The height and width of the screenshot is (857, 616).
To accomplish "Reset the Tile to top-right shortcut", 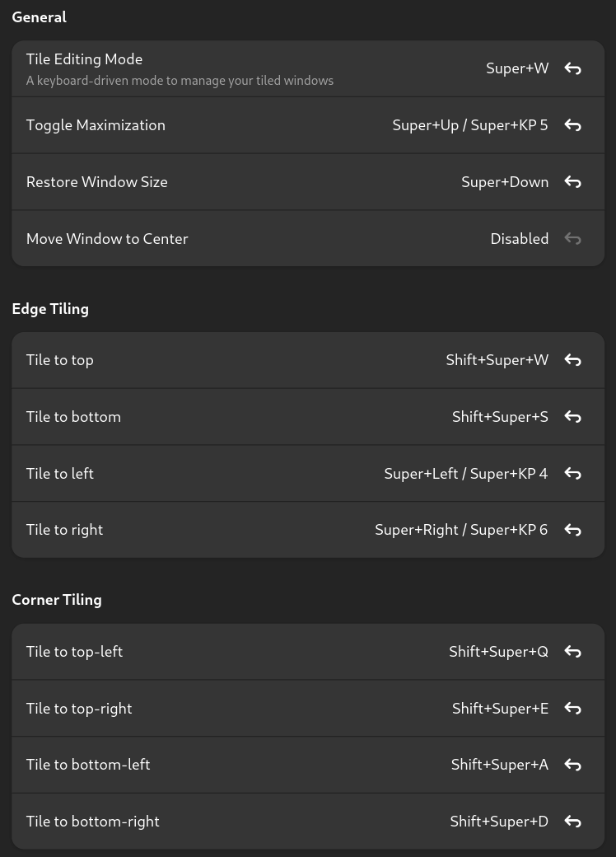I will pyautogui.click(x=572, y=709).
